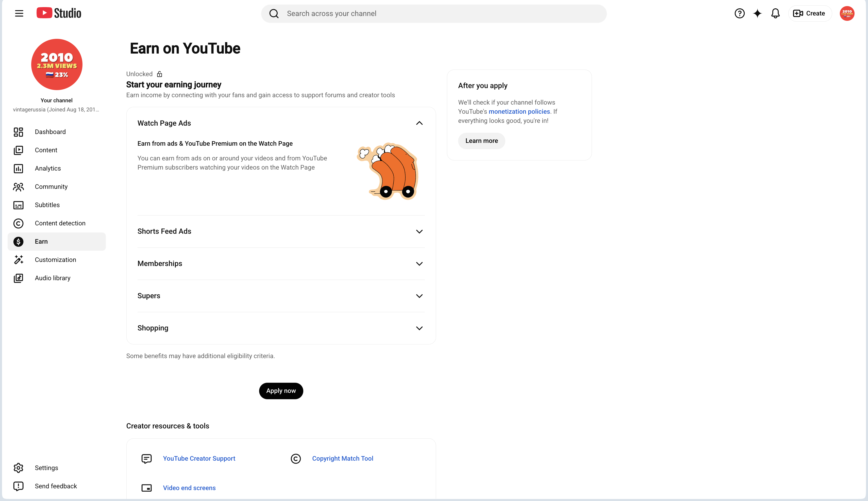Open Customization in the sidebar
868x501 pixels.
click(x=57, y=260)
